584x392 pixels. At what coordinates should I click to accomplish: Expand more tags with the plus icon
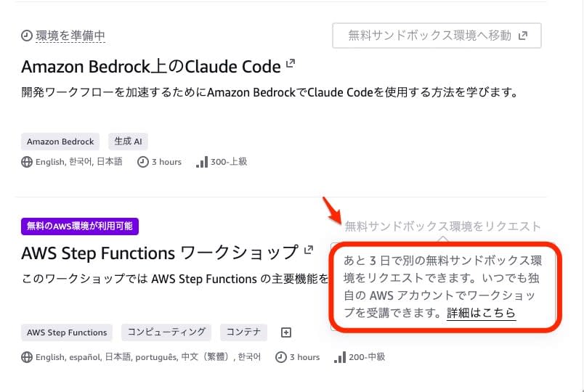tap(286, 332)
